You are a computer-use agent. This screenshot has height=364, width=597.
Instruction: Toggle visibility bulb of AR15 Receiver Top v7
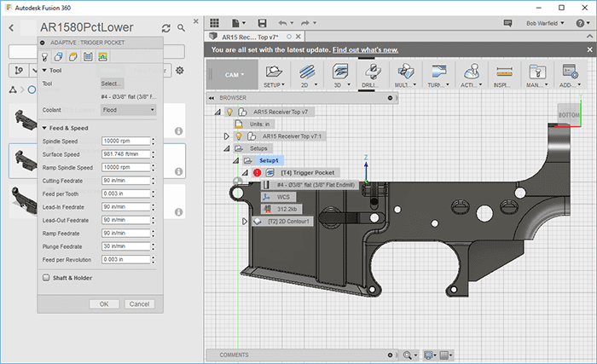tap(229, 112)
